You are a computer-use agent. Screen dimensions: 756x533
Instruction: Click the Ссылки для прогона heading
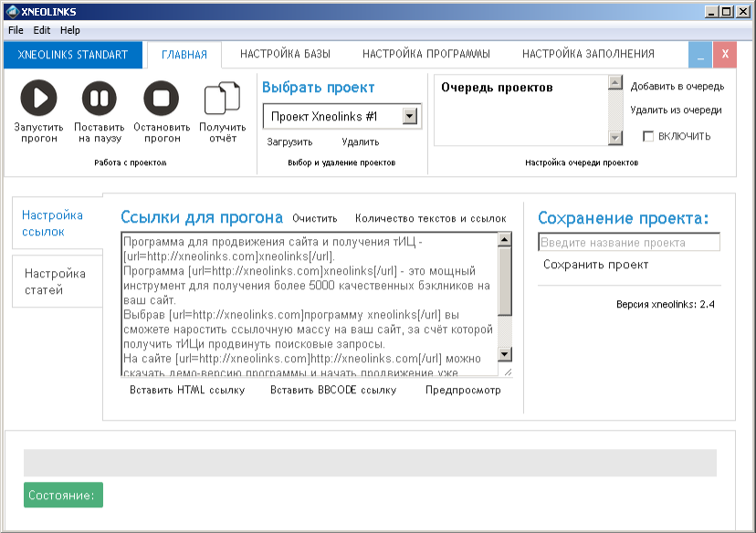pyautogui.click(x=202, y=217)
